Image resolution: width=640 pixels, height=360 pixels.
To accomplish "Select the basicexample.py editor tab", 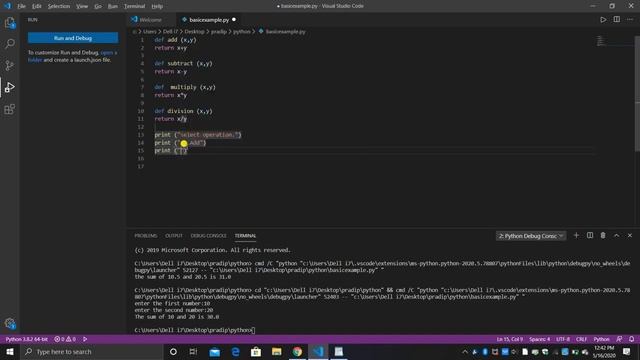I will pos(209,20).
